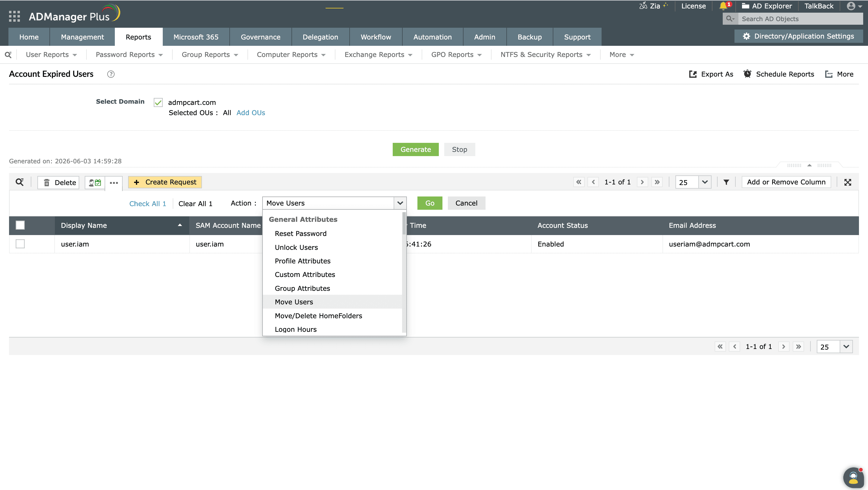Click the Schedule Reports clock icon

(747, 74)
